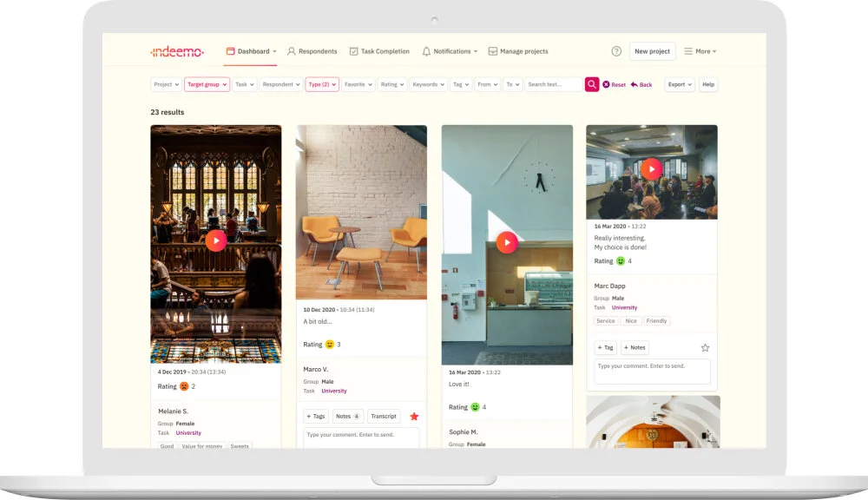The image size is (868, 500).
Task: Open the Type (2) filter
Action: [x=322, y=85]
